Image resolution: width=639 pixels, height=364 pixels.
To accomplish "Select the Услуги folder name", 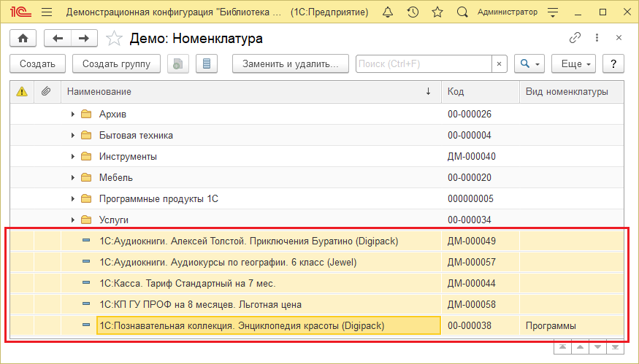I will (x=114, y=220).
